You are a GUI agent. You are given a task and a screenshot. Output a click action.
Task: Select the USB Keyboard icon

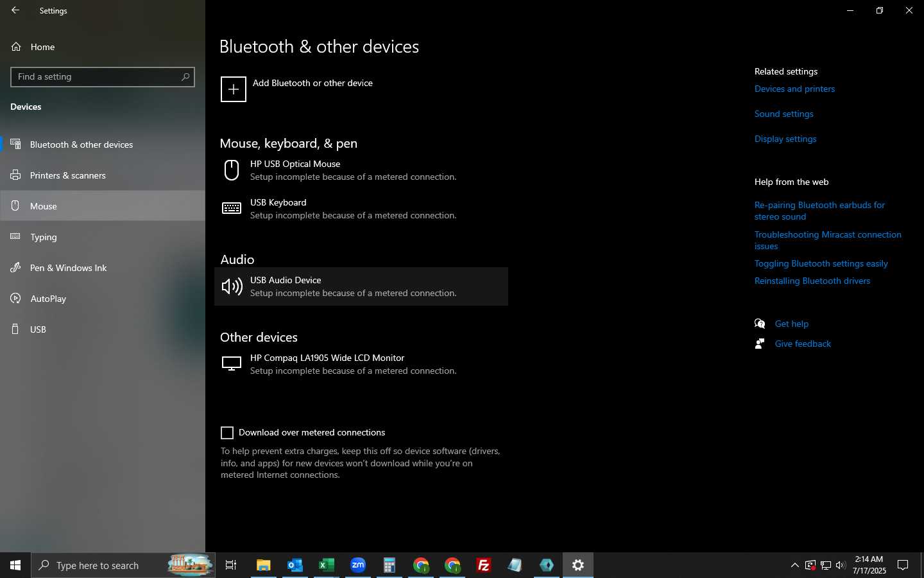(x=232, y=209)
